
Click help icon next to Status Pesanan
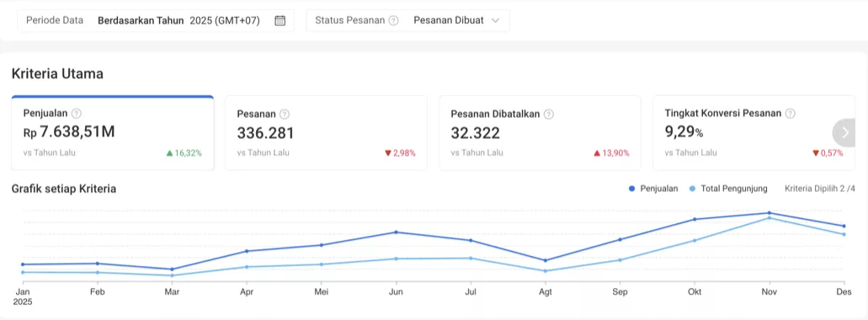click(393, 20)
